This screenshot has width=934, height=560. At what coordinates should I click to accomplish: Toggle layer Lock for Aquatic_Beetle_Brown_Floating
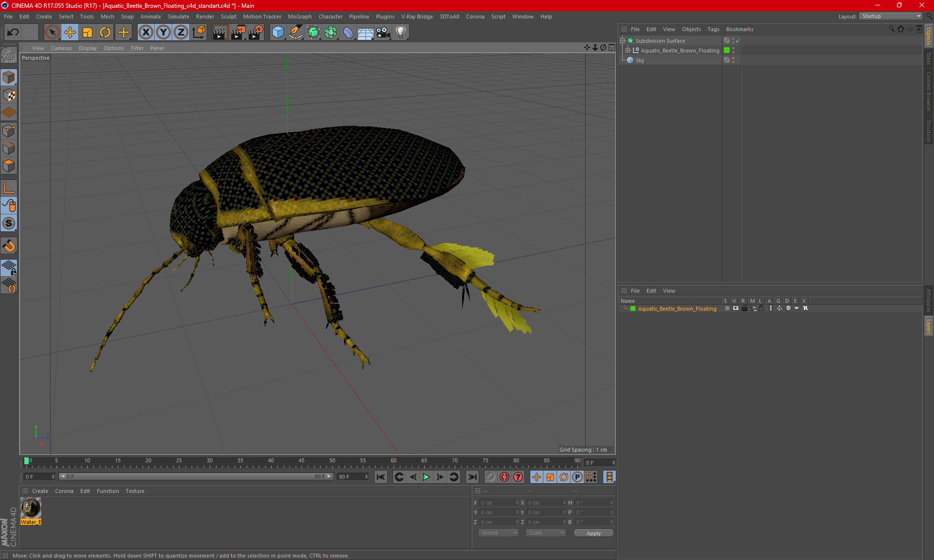(762, 308)
